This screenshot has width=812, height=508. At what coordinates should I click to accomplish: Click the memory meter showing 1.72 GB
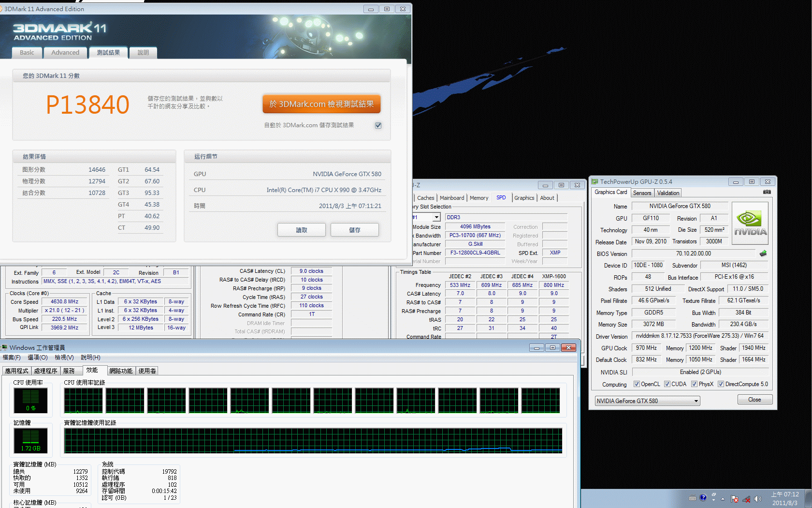tap(30, 440)
